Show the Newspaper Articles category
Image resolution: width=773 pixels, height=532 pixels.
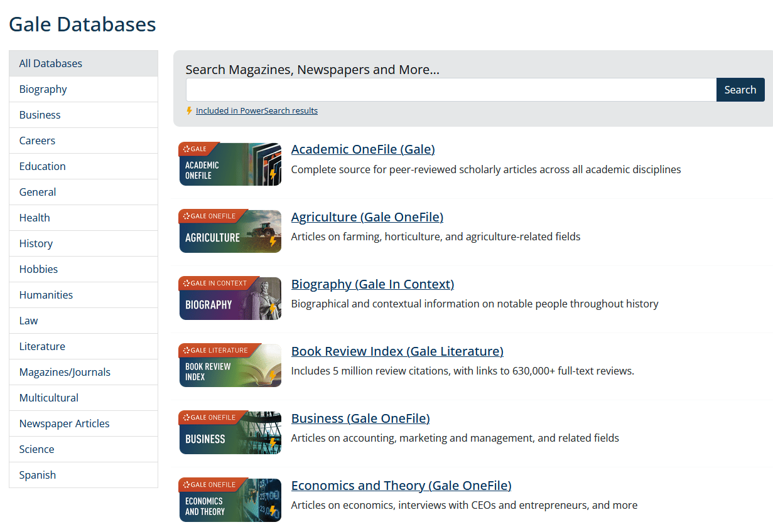[84, 423]
